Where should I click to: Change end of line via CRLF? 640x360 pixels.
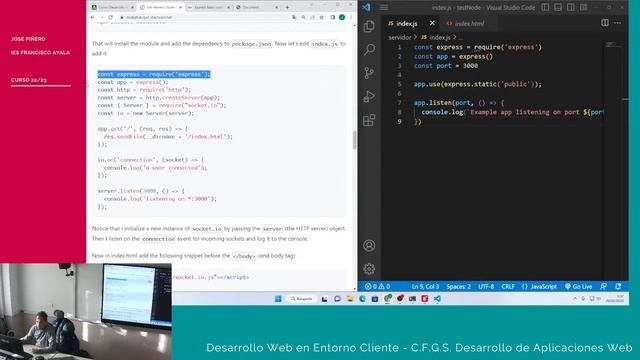coord(508,287)
